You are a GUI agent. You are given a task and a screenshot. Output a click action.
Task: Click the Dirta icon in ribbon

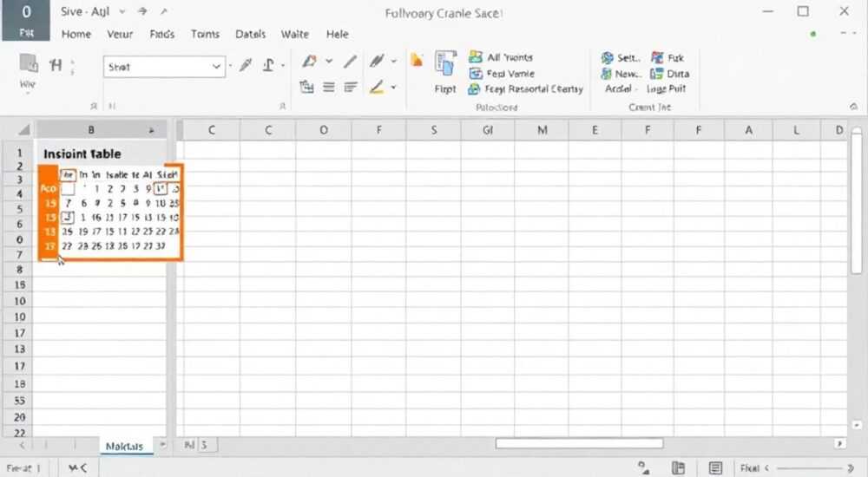click(656, 74)
